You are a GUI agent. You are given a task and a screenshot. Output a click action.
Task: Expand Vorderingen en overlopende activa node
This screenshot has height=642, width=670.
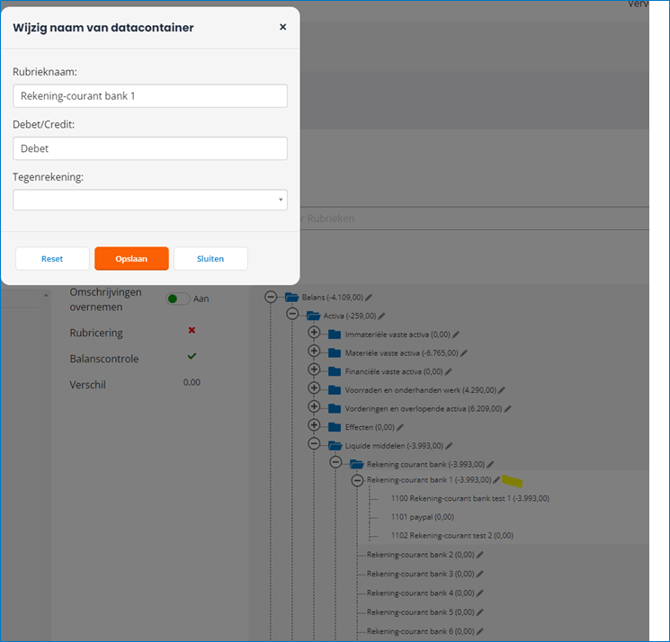[x=314, y=408]
